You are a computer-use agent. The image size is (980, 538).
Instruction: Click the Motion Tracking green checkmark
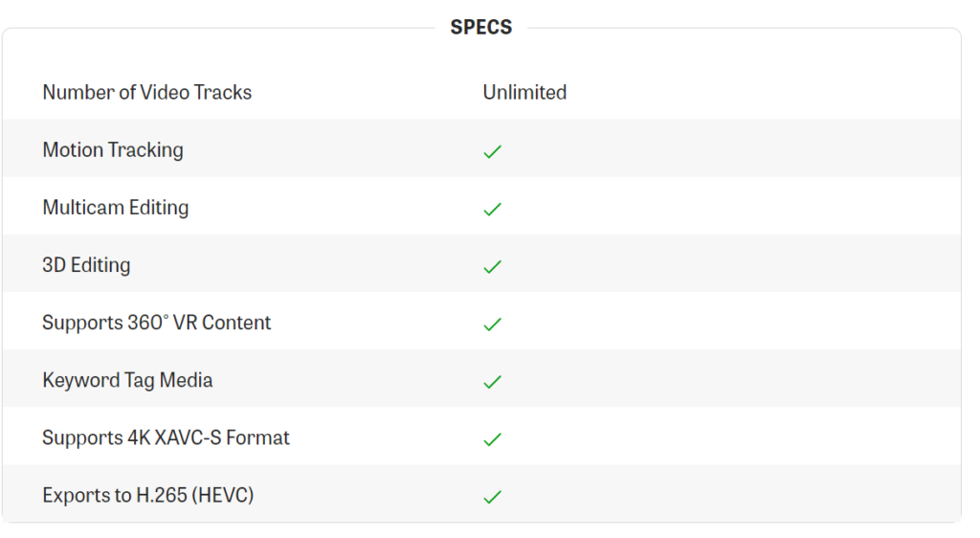(x=493, y=152)
